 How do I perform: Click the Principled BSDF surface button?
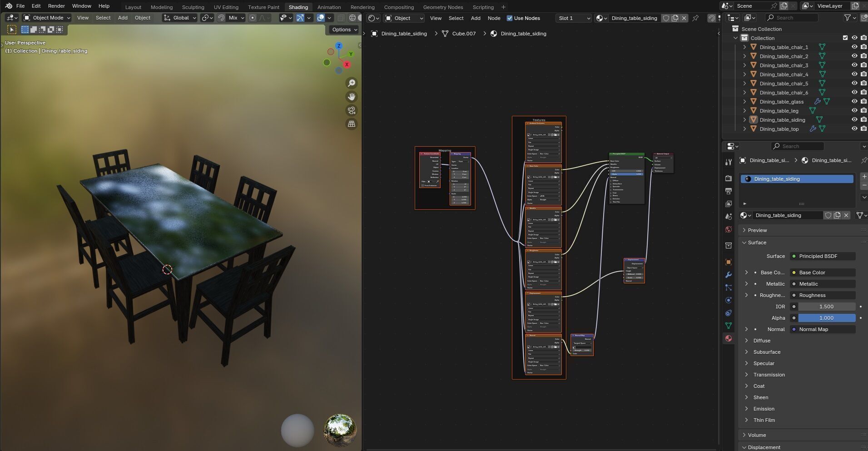click(823, 256)
